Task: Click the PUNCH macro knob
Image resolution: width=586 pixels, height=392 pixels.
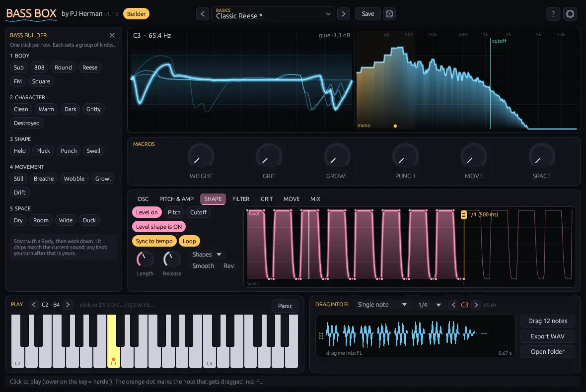Action: pos(405,156)
